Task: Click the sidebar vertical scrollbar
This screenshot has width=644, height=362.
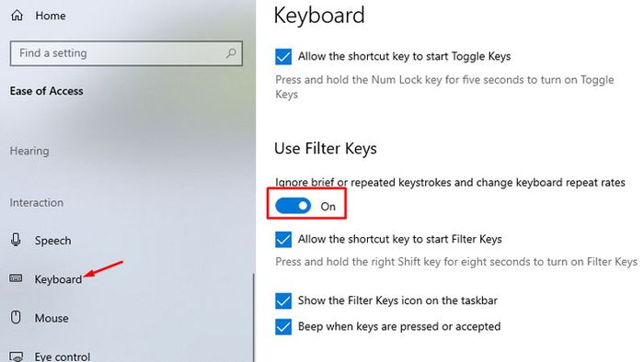Action: [x=253, y=318]
